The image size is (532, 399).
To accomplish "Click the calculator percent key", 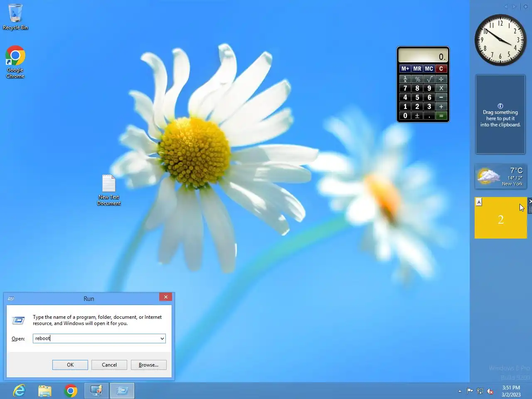I will click(x=417, y=79).
